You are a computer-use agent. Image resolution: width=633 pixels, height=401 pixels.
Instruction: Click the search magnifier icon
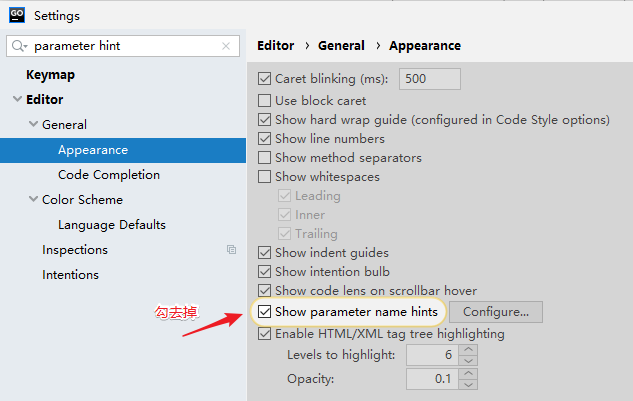pyautogui.click(x=19, y=46)
